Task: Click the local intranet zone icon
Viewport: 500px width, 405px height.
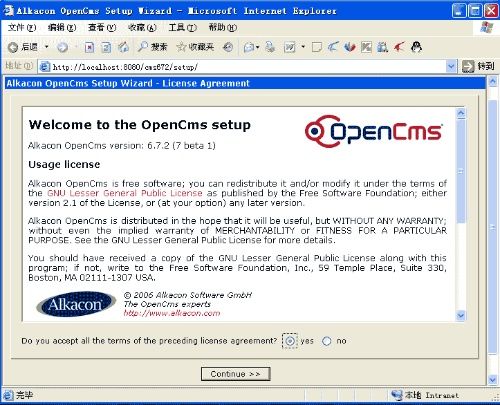Action: pyautogui.click(x=397, y=395)
